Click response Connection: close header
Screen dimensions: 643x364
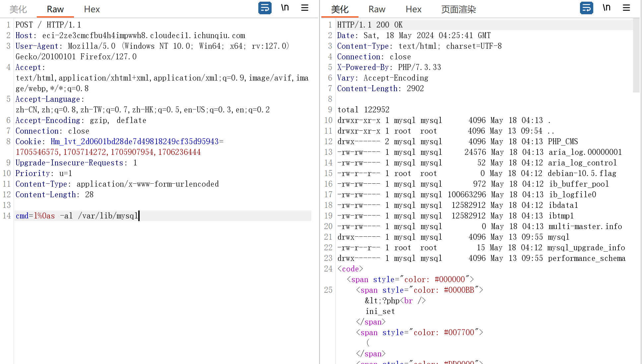coord(374,57)
